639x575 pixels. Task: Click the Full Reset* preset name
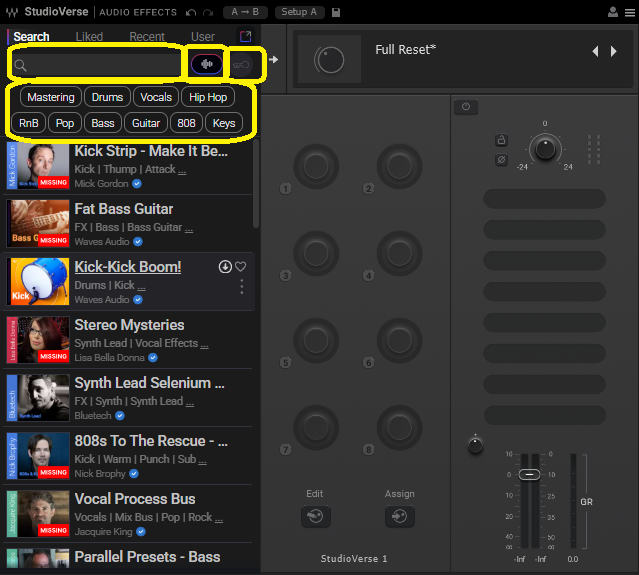[x=405, y=50]
